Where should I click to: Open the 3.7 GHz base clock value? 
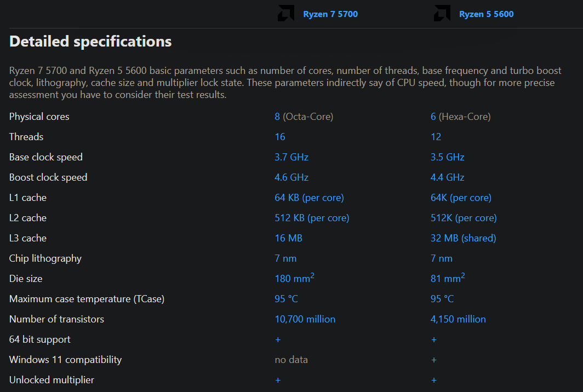click(x=291, y=157)
